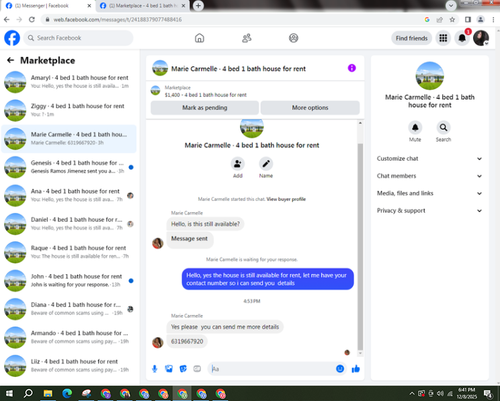Open Microsoft Edge from the taskbar
The width and height of the screenshot is (500, 401).
pos(67,394)
